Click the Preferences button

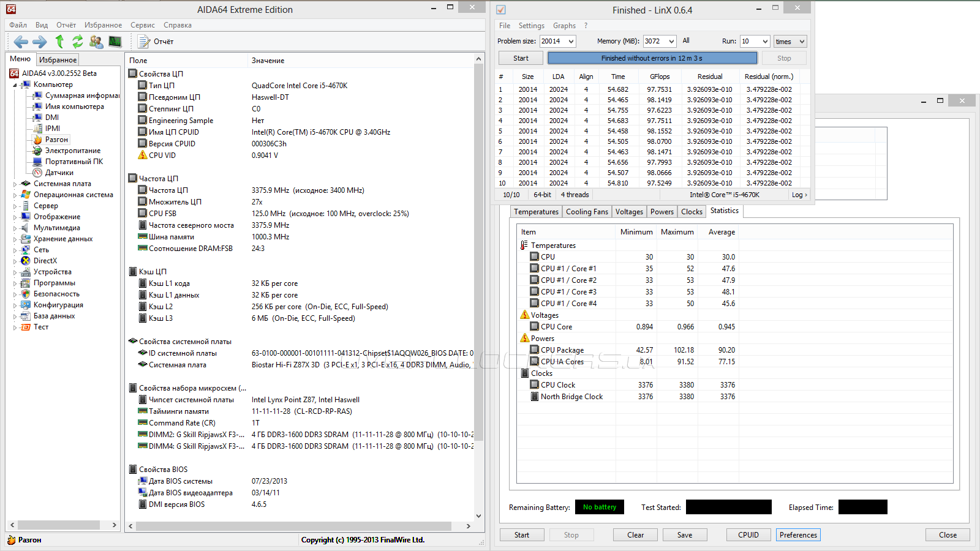point(798,535)
